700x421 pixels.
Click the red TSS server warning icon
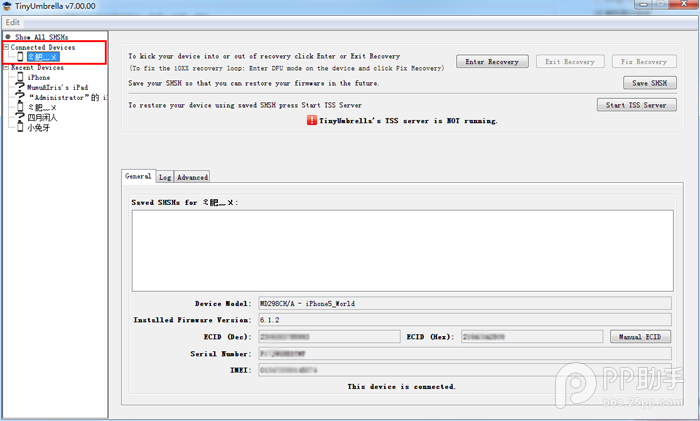pos(312,120)
